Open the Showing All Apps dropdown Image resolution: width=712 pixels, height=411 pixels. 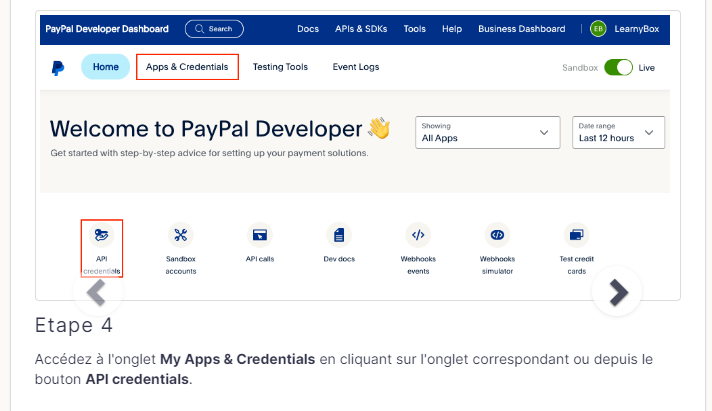tap(488, 132)
